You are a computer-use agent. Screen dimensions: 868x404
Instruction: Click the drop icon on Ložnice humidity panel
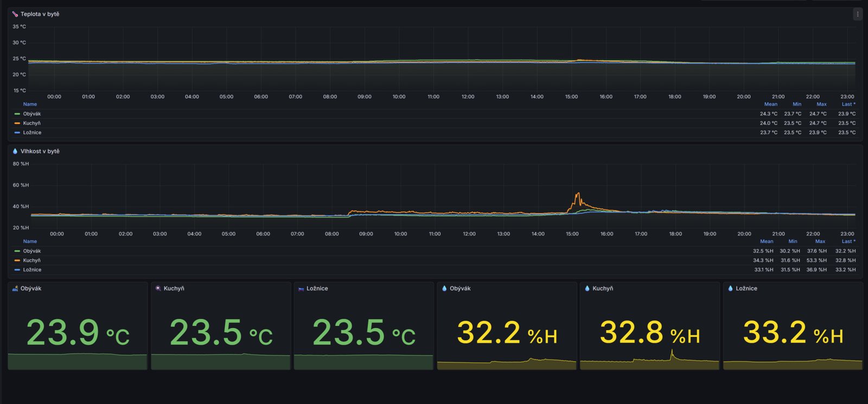(x=731, y=288)
